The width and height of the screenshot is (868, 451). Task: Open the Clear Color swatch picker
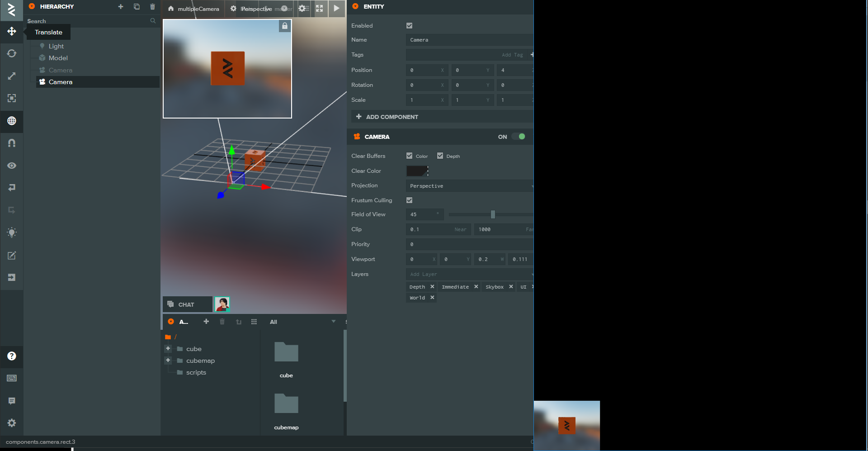417,171
